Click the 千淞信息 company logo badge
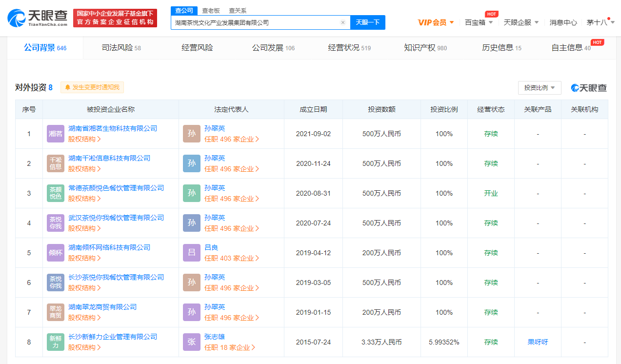This screenshot has height=364, width=621. [55, 163]
